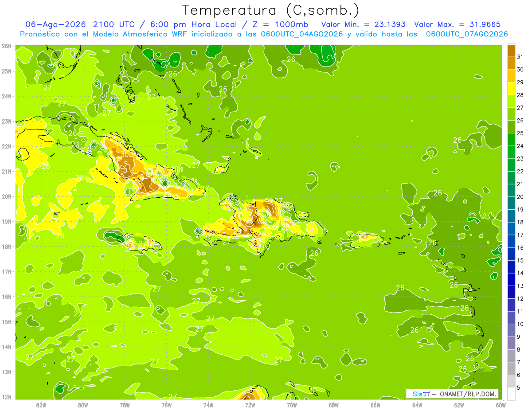Click the "18N" latitude label
Image resolution: width=532 pixels, height=411 pixels.
click(7, 247)
